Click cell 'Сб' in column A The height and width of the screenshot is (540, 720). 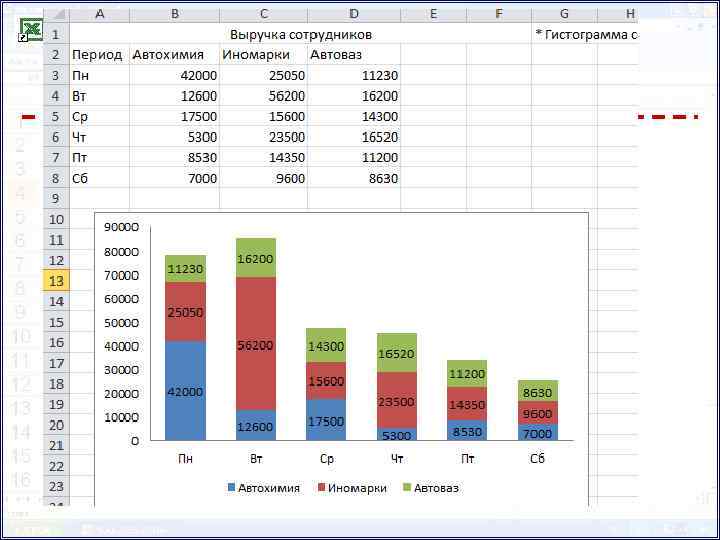pos(99,178)
